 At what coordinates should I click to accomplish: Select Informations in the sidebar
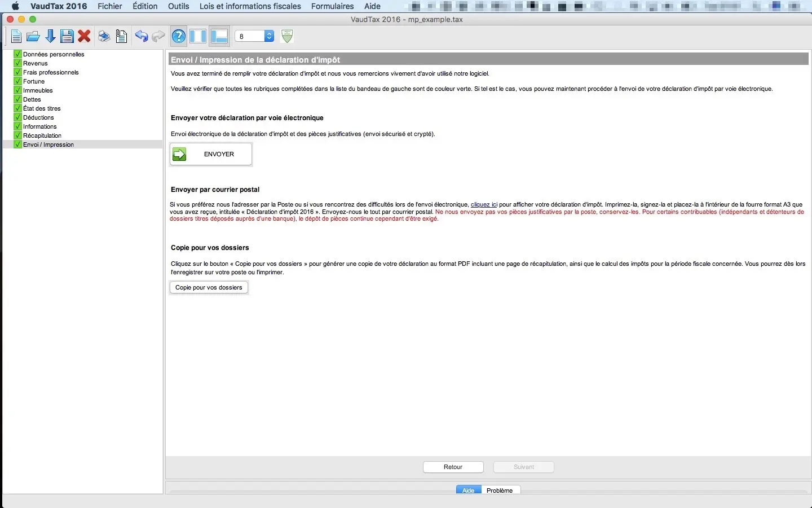tap(40, 126)
